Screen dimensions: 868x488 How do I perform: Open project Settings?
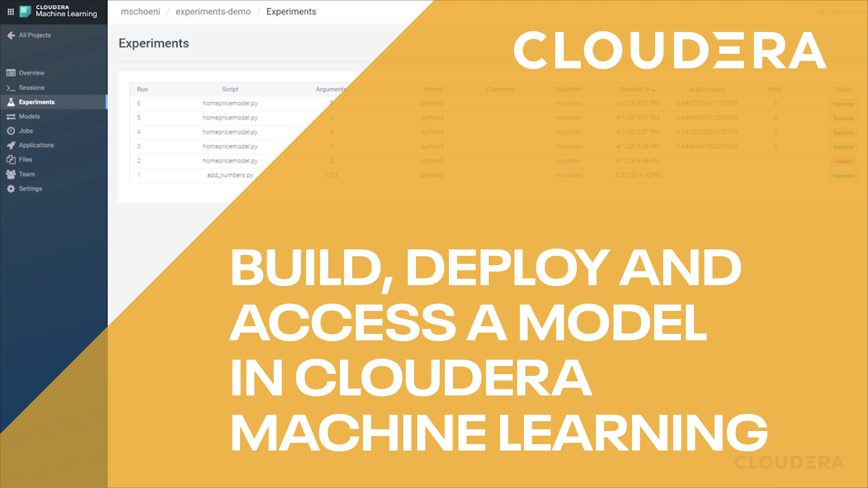(30, 189)
